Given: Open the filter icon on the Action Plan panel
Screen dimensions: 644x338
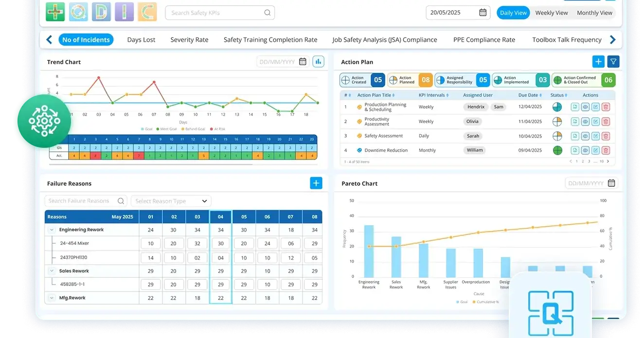Looking at the screenshot, I should tap(613, 61).
